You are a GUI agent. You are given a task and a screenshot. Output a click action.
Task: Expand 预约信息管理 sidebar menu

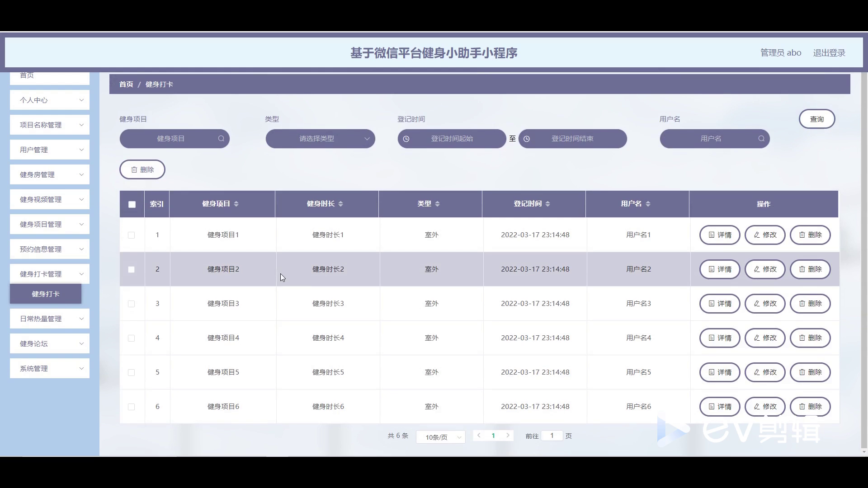coord(50,249)
